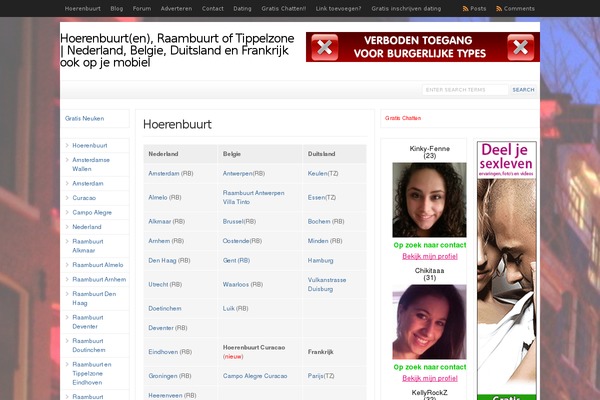Open the Hoerenbuurt top menu item
The image size is (600, 400).
83,8
